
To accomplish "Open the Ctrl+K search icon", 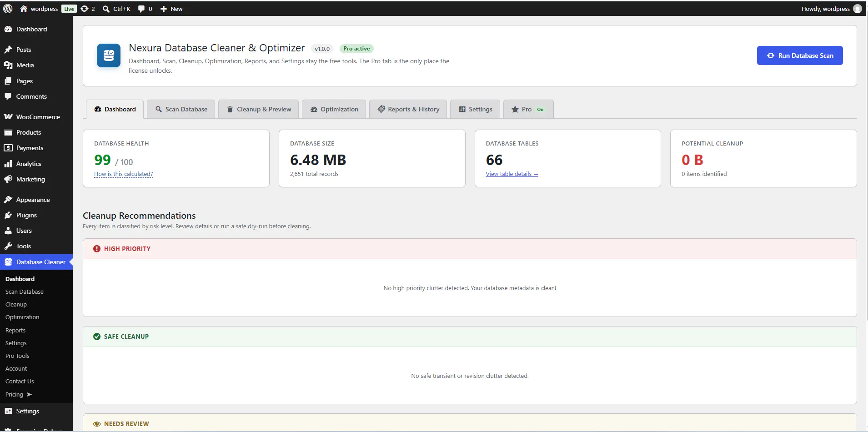I will click(106, 9).
